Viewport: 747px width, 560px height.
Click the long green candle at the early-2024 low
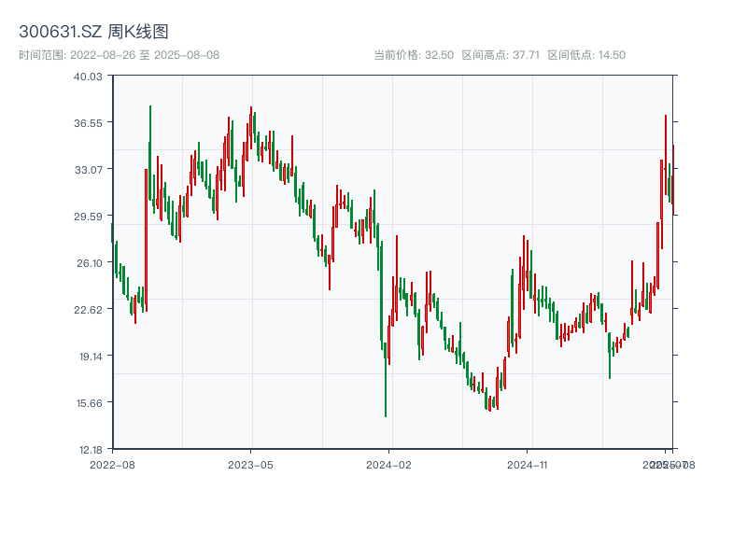(x=386, y=380)
